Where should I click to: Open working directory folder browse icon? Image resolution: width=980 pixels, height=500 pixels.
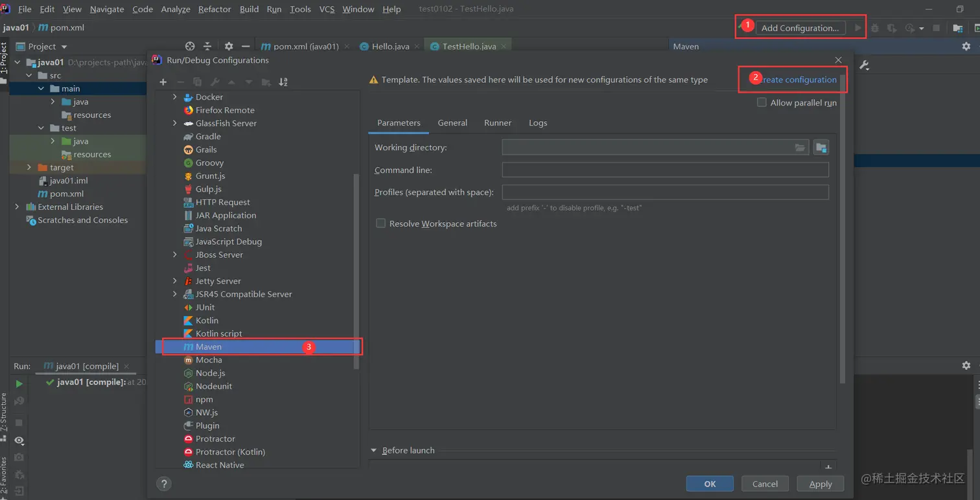click(x=800, y=148)
